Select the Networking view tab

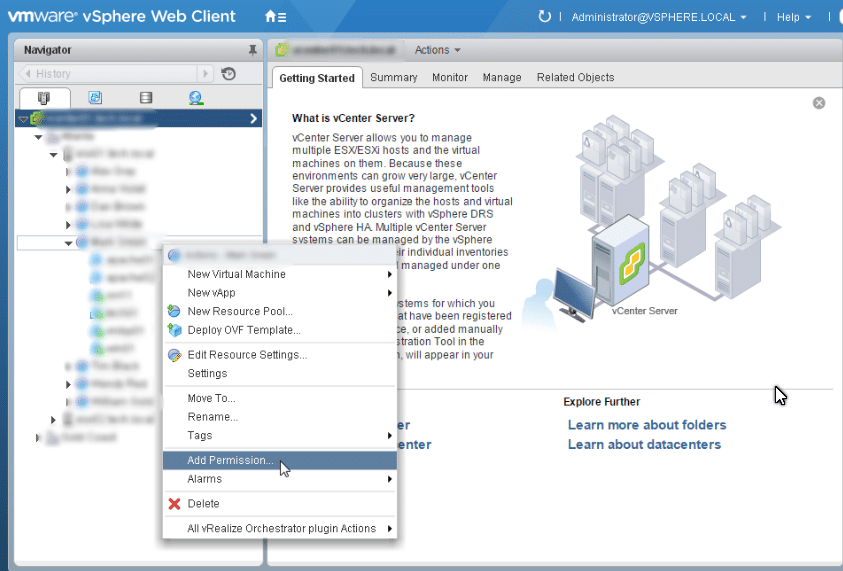pos(196,97)
